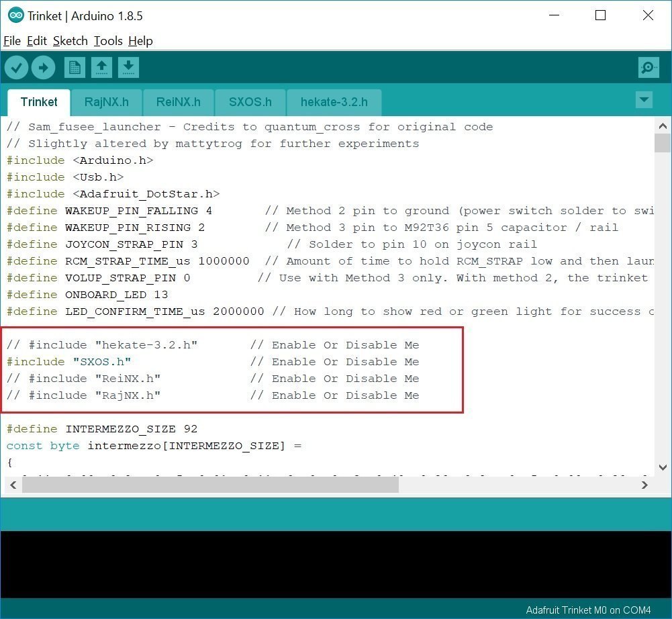Click the 'Slightly altered by mattytrog' comment
This screenshot has height=619, width=672.
(x=213, y=144)
